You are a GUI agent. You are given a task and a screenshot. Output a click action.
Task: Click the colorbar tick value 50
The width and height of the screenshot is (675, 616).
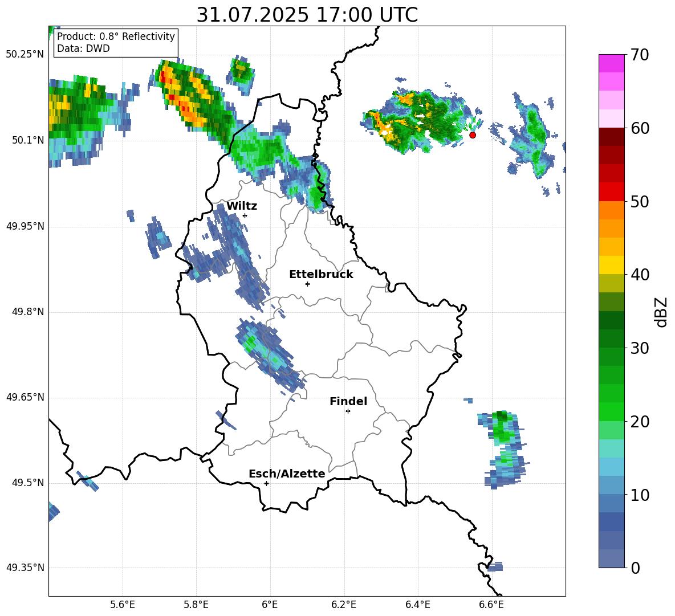[x=640, y=201]
